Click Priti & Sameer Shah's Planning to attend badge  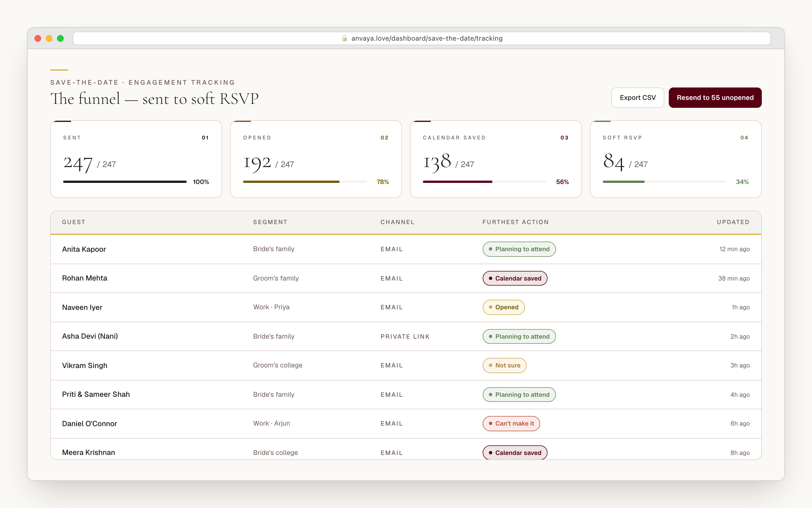point(519,395)
